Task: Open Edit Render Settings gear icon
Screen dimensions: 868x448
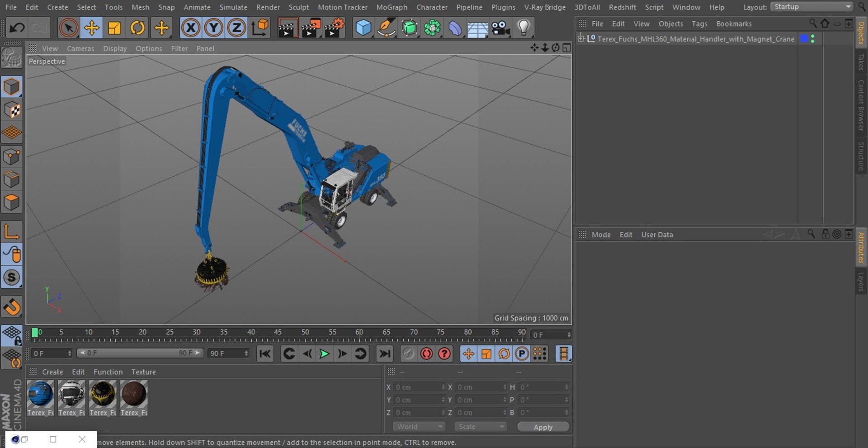Action: (334, 28)
